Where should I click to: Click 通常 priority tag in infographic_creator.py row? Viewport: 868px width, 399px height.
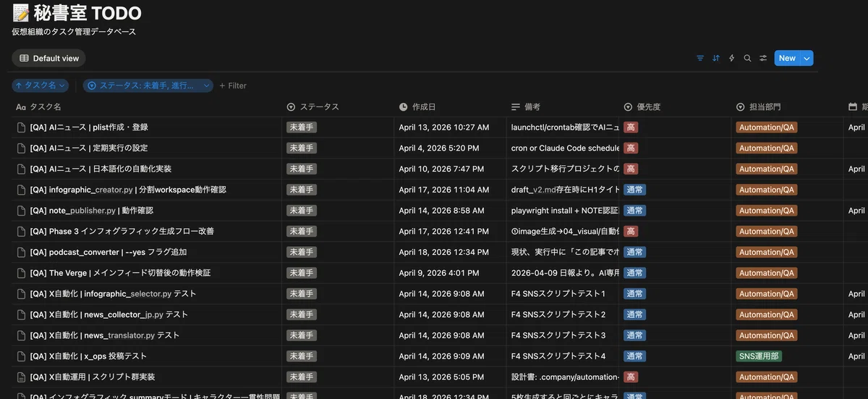click(635, 190)
